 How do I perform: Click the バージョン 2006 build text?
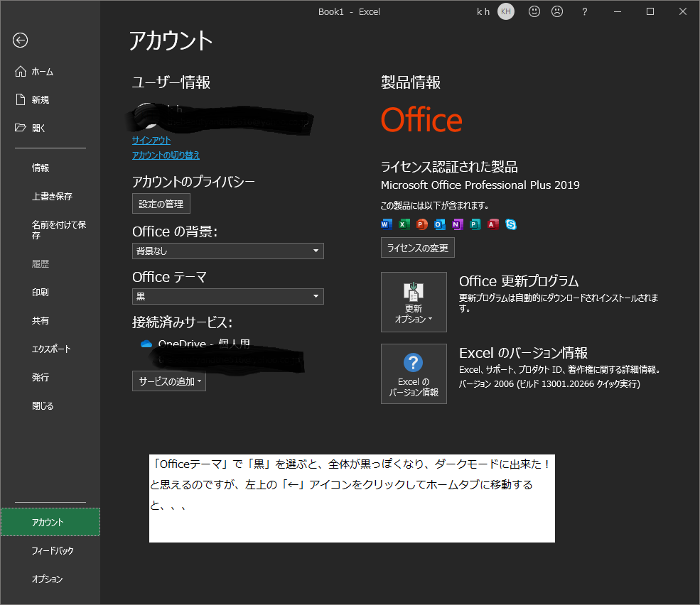point(549,383)
